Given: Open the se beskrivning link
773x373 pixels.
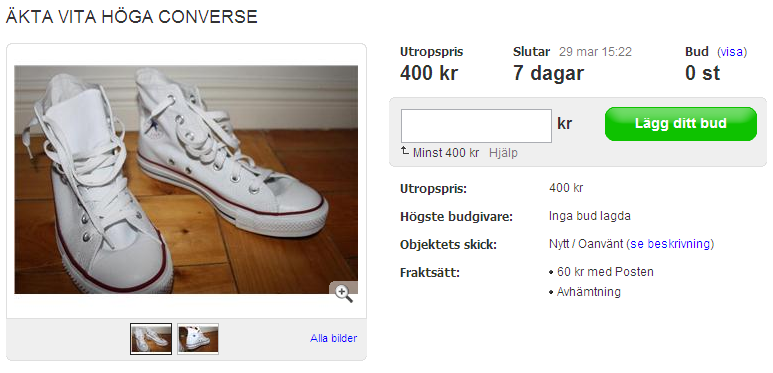Looking at the screenshot, I should point(669,244).
